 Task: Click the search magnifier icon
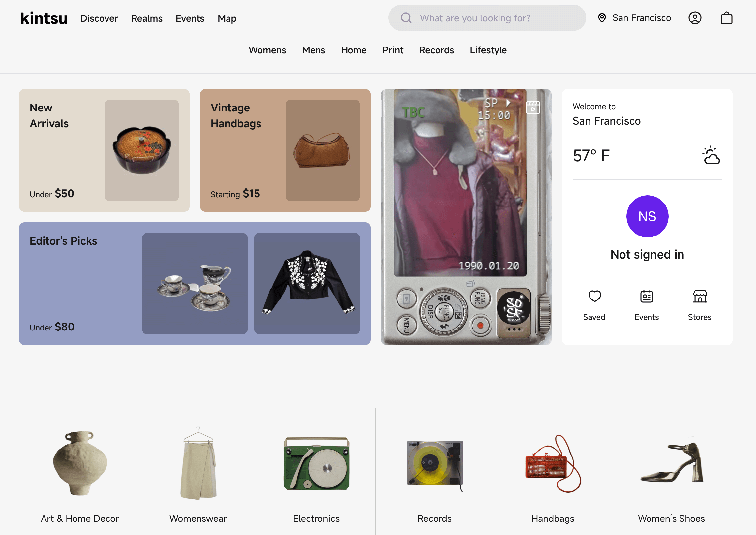click(406, 18)
